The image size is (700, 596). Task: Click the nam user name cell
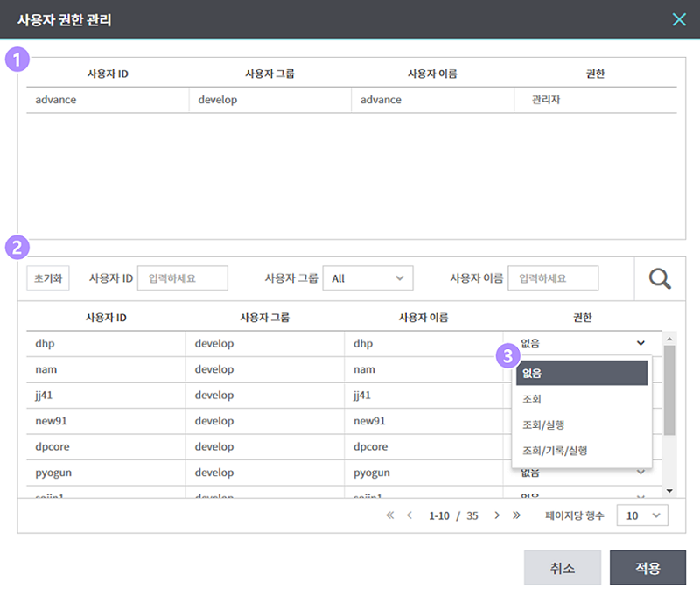pyautogui.click(x=423, y=369)
